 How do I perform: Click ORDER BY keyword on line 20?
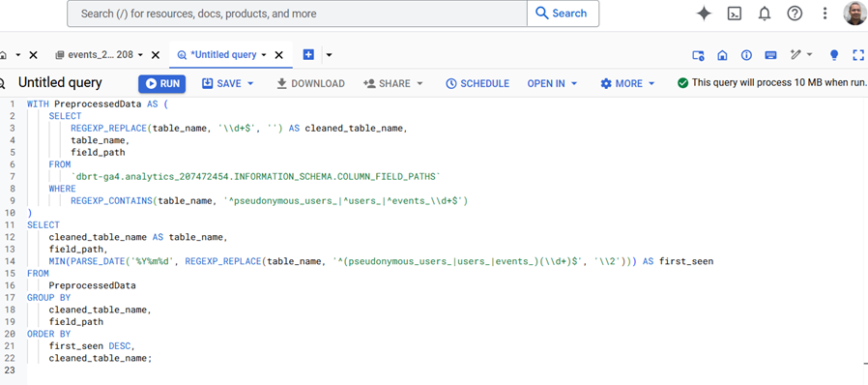[48, 335]
